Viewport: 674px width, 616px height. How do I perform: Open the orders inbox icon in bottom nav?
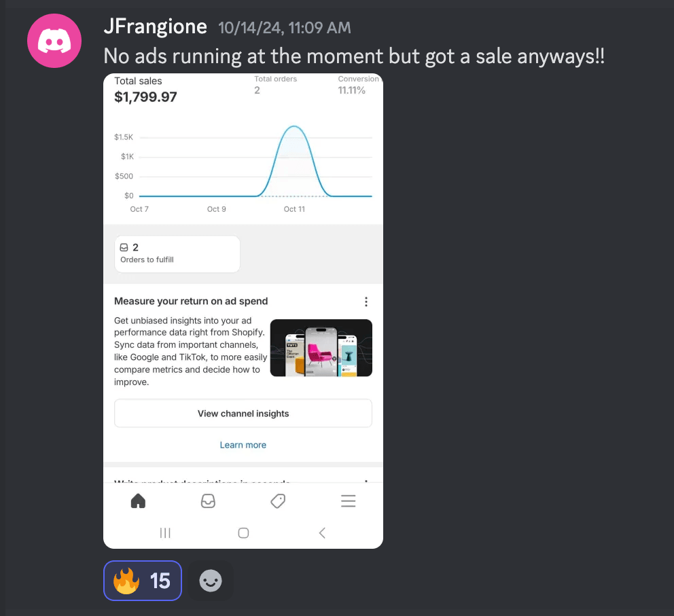pyautogui.click(x=208, y=501)
